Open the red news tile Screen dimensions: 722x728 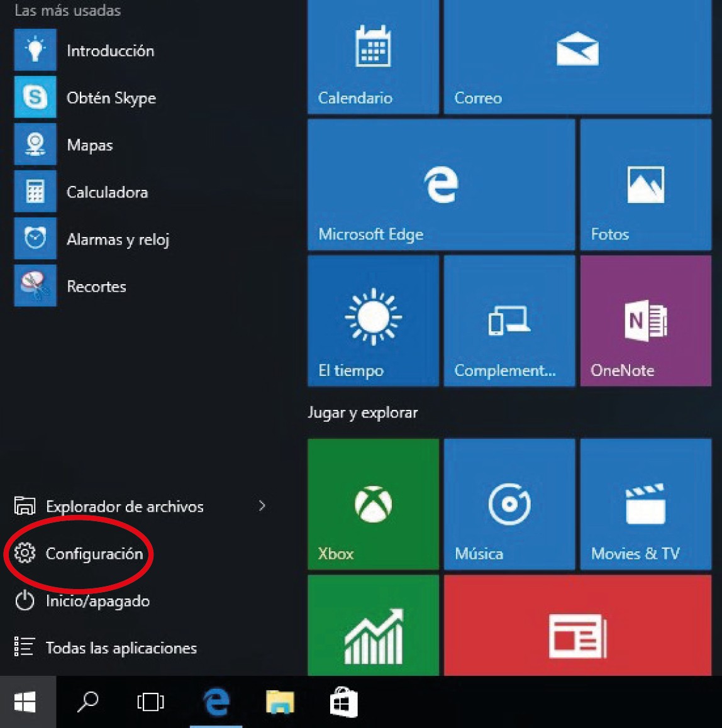pyautogui.click(x=577, y=626)
